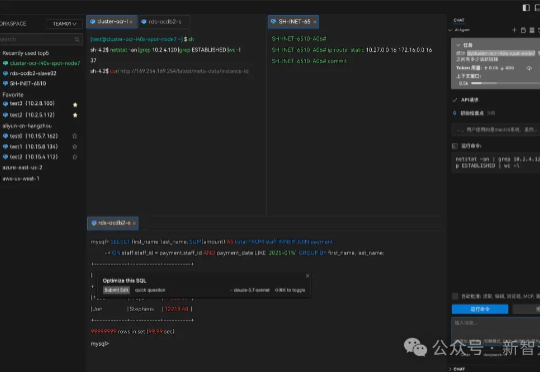Click the host icon on cluster-ocr-l tab
This screenshot has width=540, height=372.
click(93, 21)
